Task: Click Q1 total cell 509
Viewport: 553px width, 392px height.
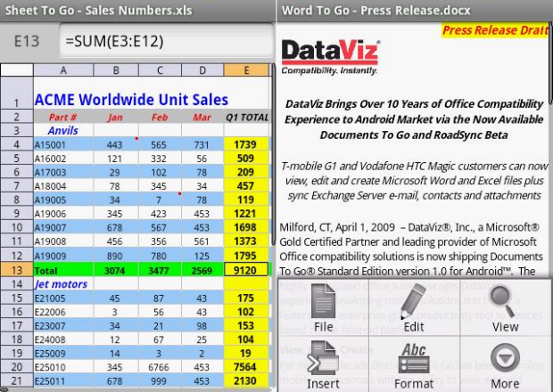Action: [x=246, y=159]
